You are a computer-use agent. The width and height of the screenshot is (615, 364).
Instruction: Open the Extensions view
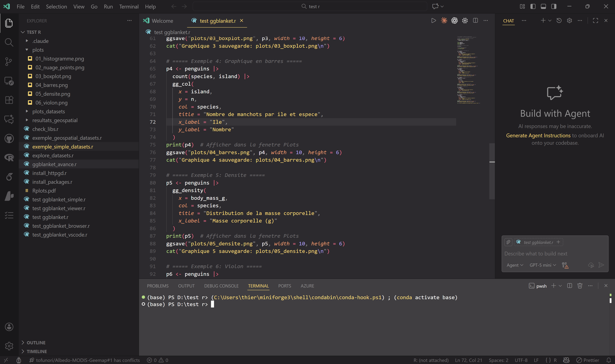click(9, 100)
